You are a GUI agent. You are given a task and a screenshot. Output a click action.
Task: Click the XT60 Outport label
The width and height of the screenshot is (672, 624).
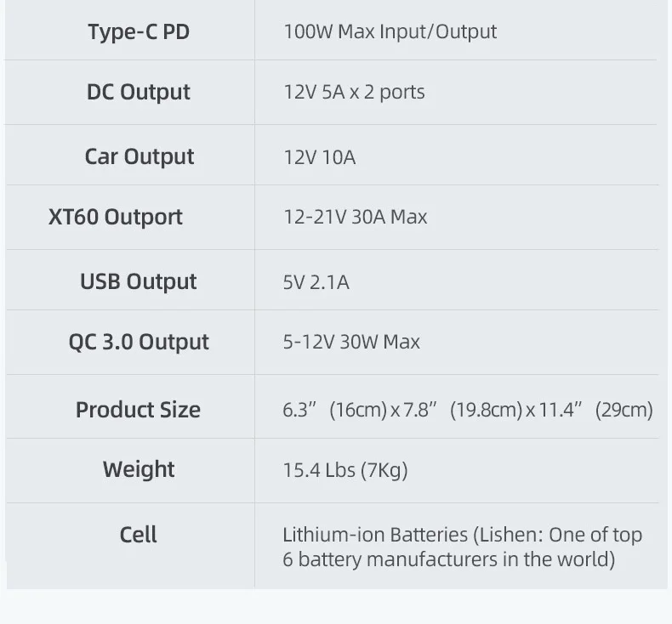pyautogui.click(x=116, y=217)
